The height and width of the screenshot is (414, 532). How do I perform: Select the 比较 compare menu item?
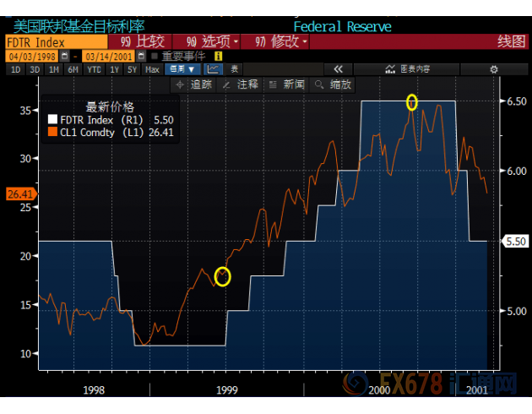(144, 41)
